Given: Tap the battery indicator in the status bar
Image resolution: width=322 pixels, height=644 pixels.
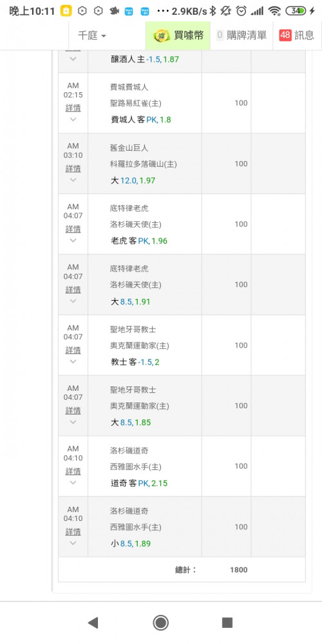Looking at the screenshot, I should 296,11.
